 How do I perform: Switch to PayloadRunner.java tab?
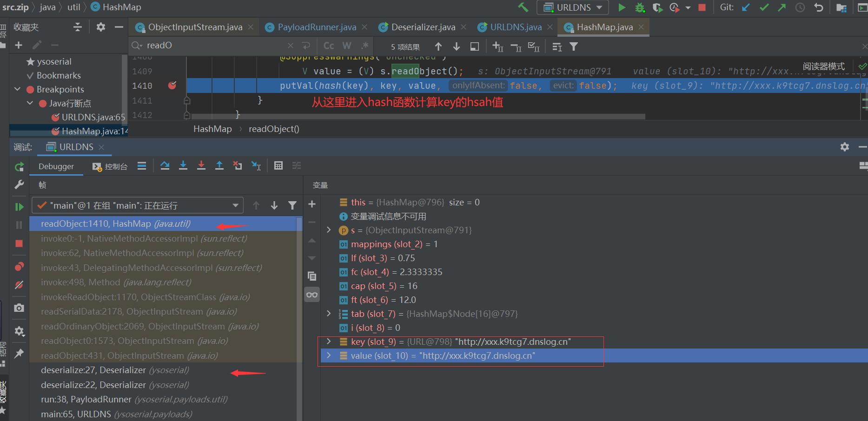pos(317,27)
